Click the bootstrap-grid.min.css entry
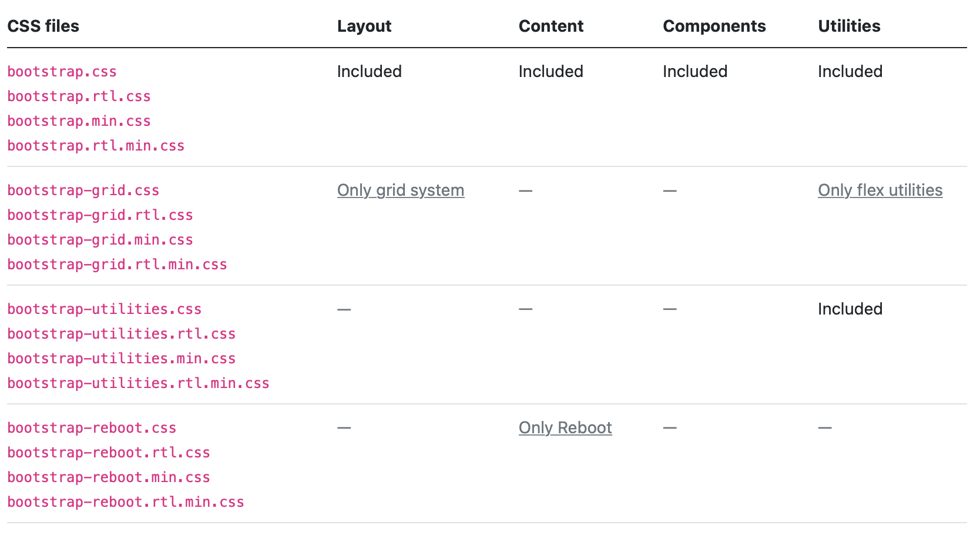Image resolution: width=980 pixels, height=535 pixels. coord(100,240)
